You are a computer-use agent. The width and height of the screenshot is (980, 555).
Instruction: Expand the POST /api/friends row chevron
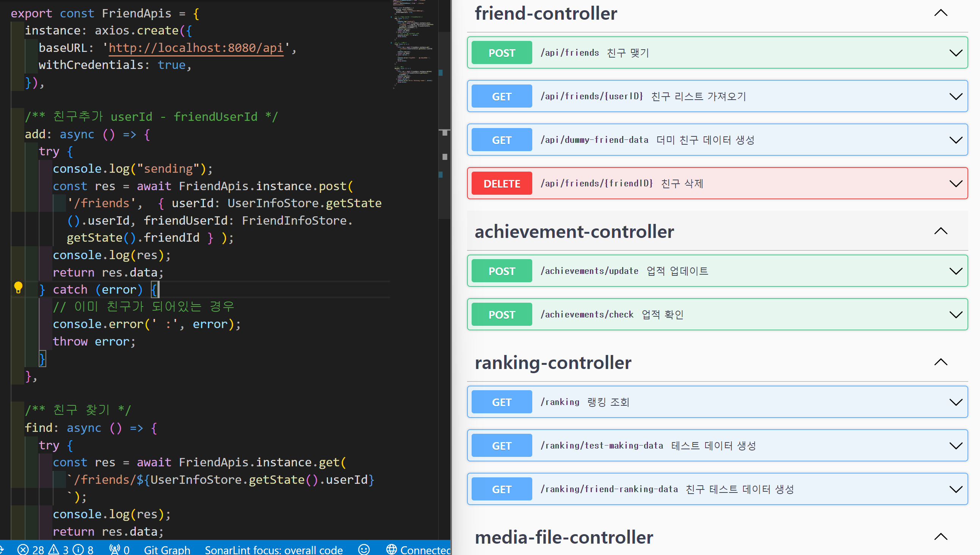click(x=956, y=53)
